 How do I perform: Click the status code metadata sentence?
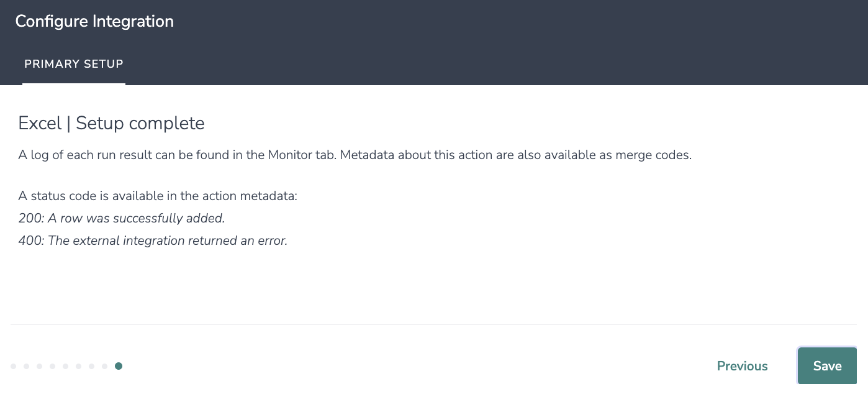click(x=158, y=196)
